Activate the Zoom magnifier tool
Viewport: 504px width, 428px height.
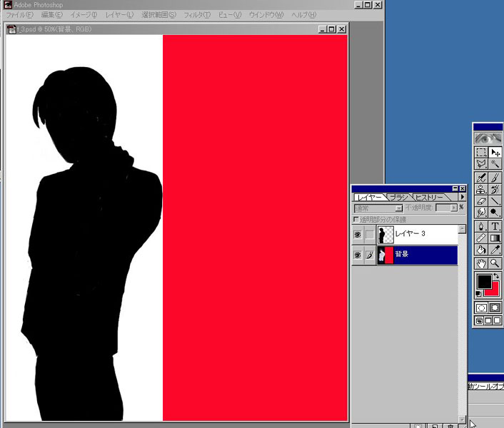pyautogui.click(x=495, y=263)
